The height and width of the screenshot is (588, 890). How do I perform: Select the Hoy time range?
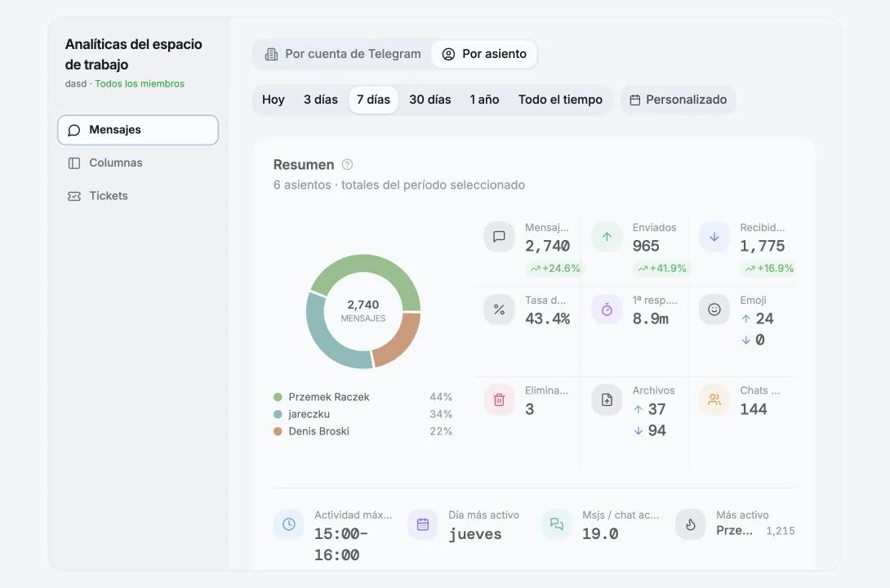(273, 100)
